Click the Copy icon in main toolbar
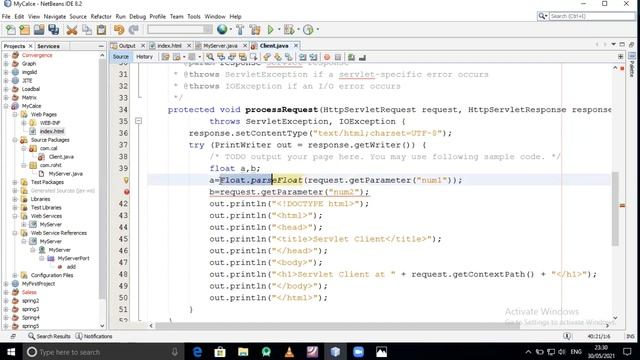 point(87,30)
